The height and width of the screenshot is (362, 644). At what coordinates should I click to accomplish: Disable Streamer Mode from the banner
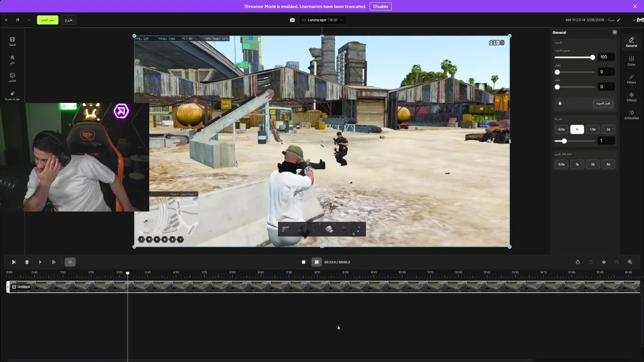[x=380, y=7]
